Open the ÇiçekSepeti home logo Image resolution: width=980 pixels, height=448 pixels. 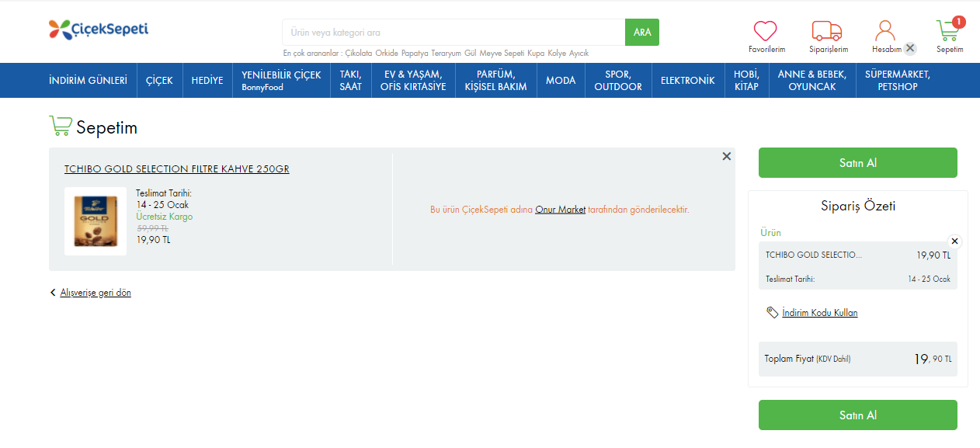[x=98, y=30]
